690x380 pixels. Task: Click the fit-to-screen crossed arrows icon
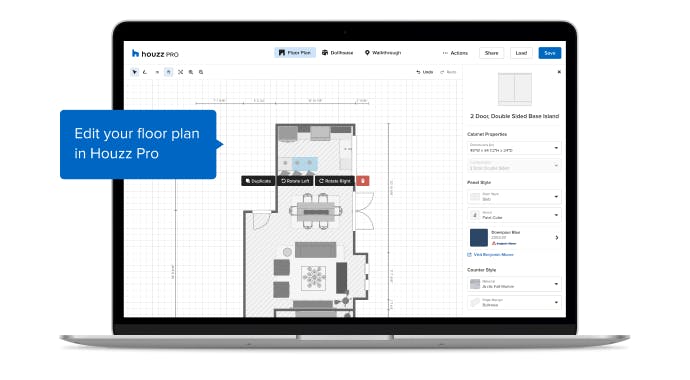tap(180, 72)
